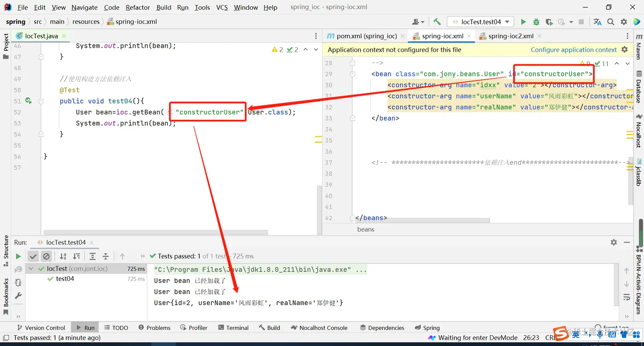644x346 pixels.
Task: Click the Translate icon in the toolbar
Action: (x=598, y=22)
